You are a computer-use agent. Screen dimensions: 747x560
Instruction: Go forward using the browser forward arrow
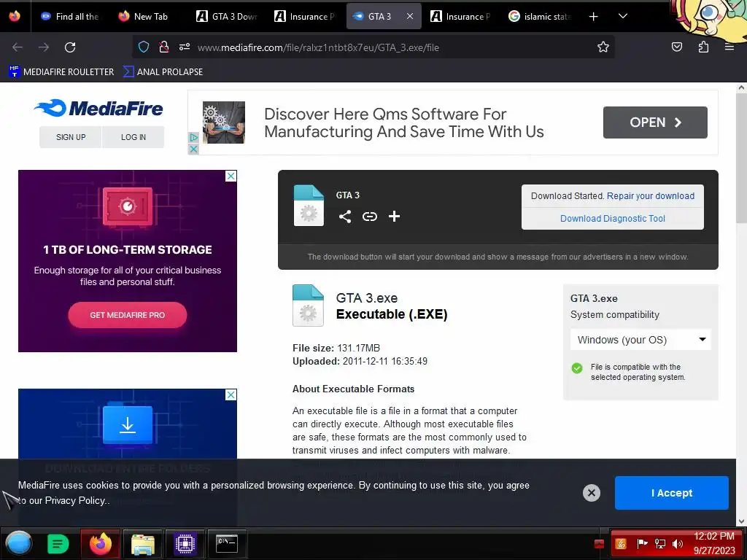(x=44, y=47)
